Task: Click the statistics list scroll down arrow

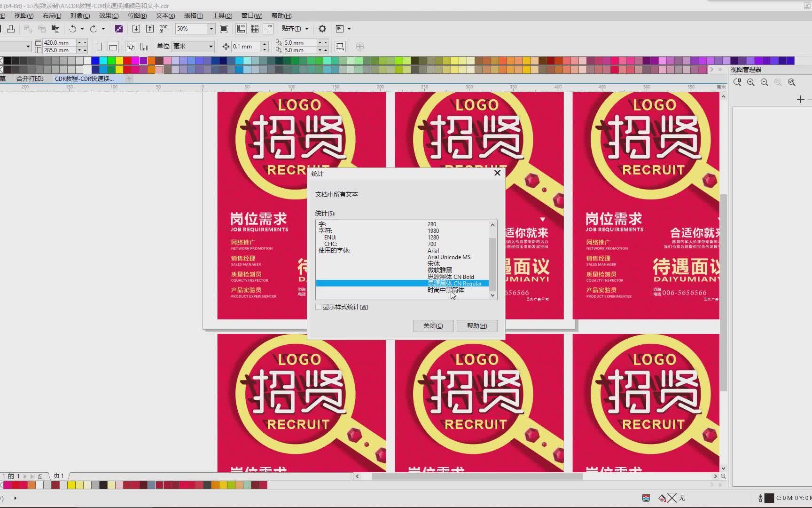Action: point(492,295)
